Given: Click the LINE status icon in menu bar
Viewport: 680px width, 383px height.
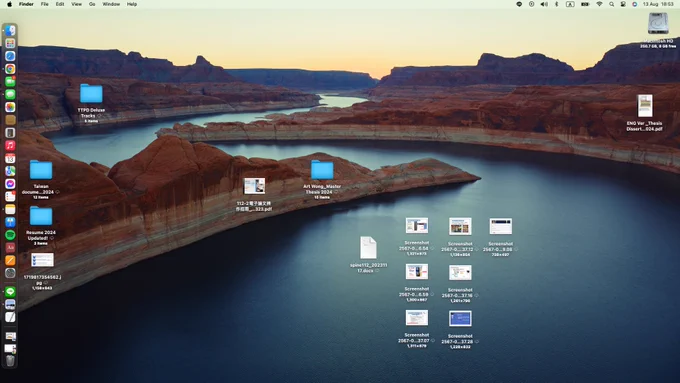Looking at the screenshot, I should click(x=519, y=4).
